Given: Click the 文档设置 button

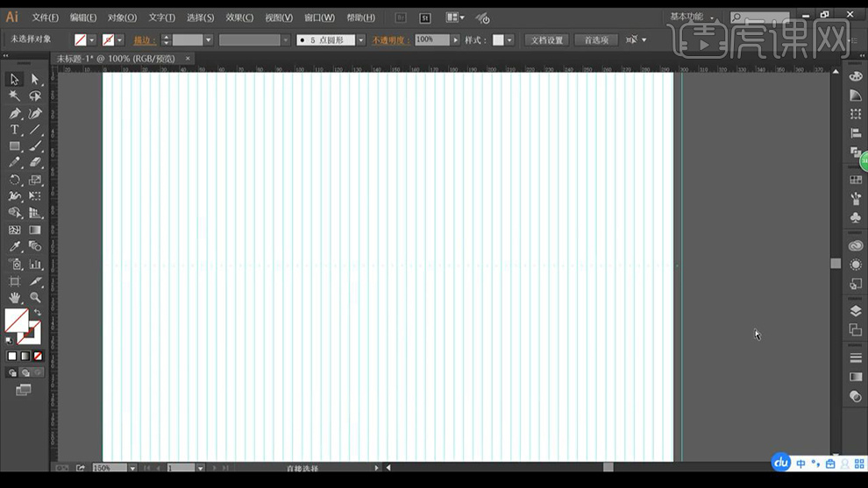Looking at the screenshot, I should pos(547,40).
